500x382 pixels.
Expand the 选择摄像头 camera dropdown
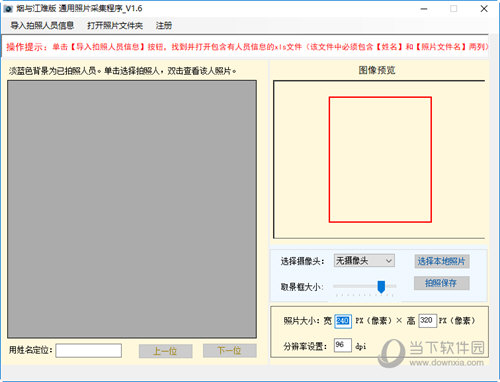[364, 261]
